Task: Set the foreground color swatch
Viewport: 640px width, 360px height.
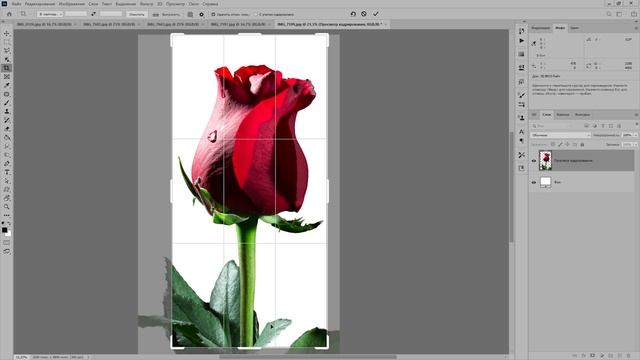Action: (x=4, y=230)
